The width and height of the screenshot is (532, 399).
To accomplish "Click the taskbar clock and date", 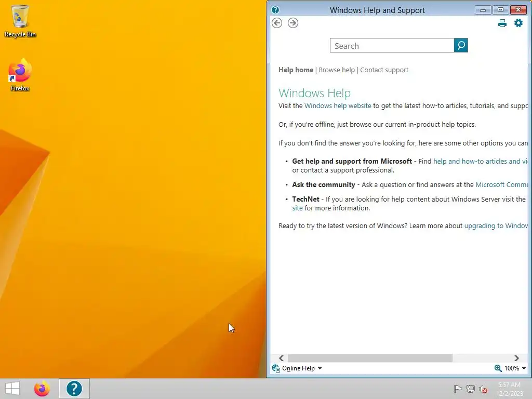I will (x=509, y=389).
